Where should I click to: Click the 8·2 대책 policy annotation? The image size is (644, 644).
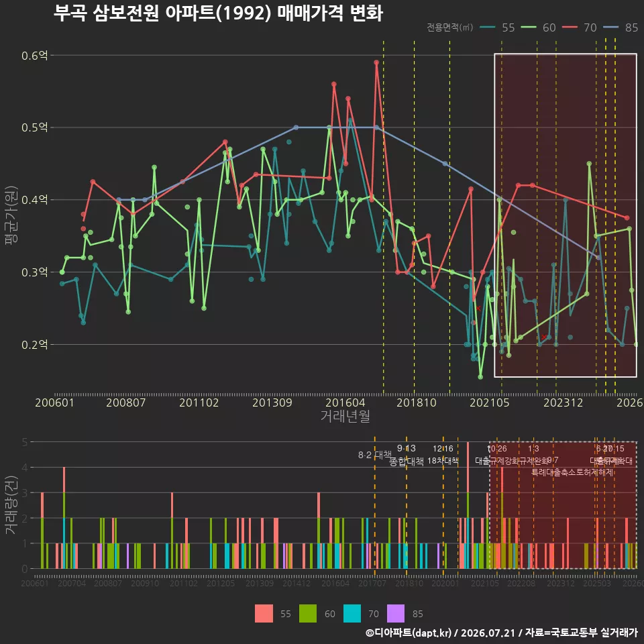click(374, 455)
